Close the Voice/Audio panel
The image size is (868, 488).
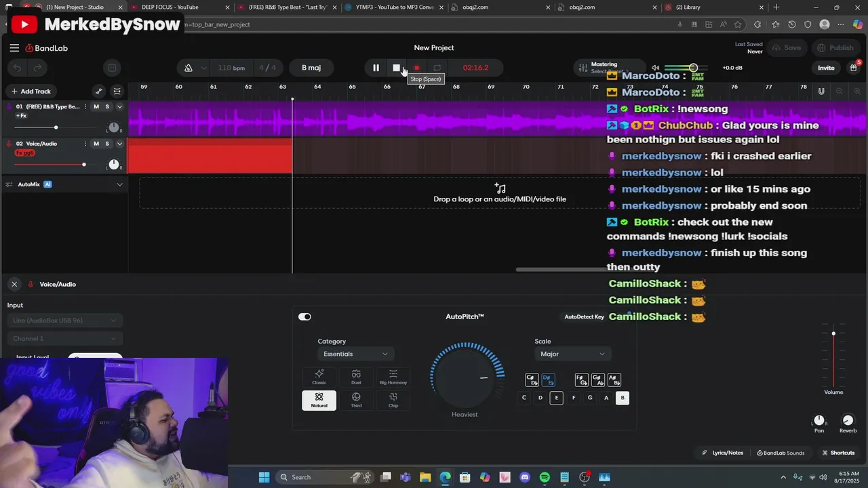point(14,285)
